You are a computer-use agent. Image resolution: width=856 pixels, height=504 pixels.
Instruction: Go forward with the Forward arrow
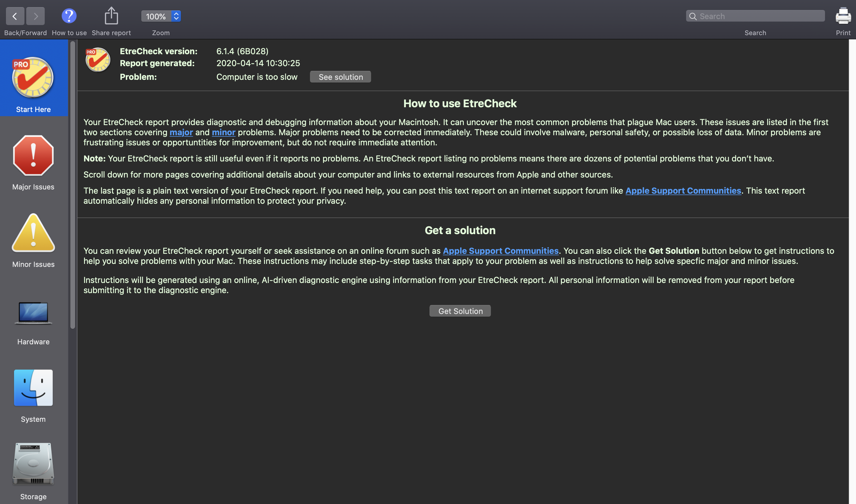(x=36, y=16)
